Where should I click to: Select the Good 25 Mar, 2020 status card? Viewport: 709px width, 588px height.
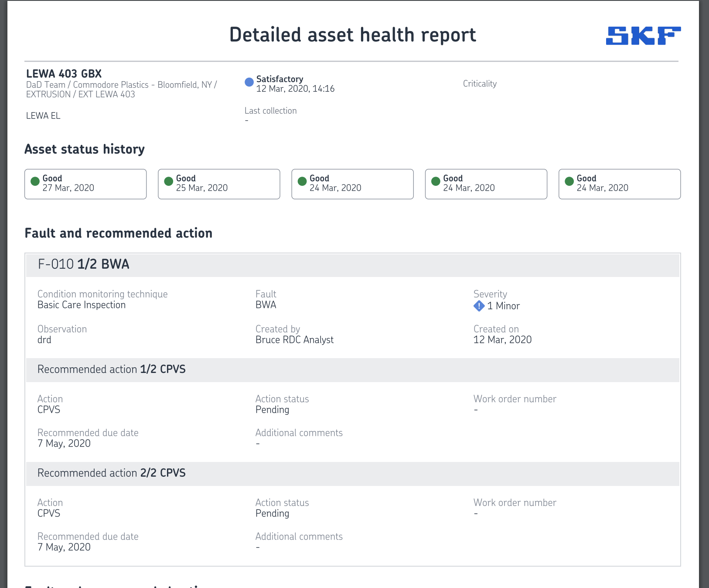[x=219, y=184]
